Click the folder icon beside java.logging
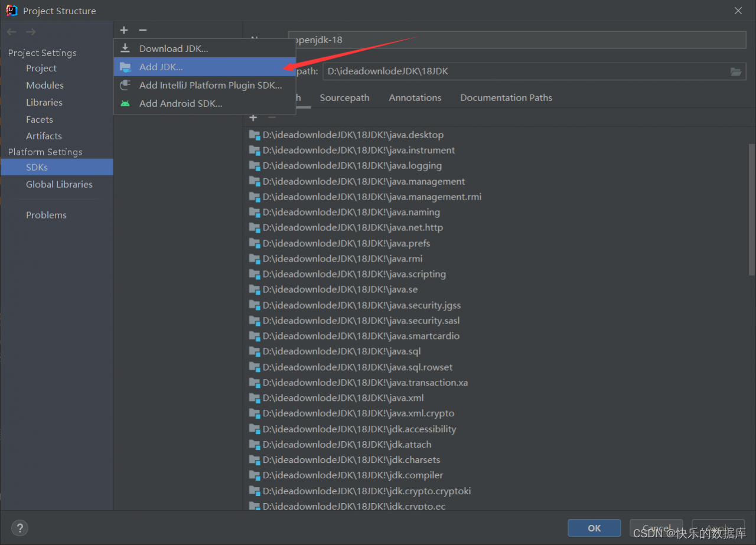 pyautogui.click(x=255, y=166)
